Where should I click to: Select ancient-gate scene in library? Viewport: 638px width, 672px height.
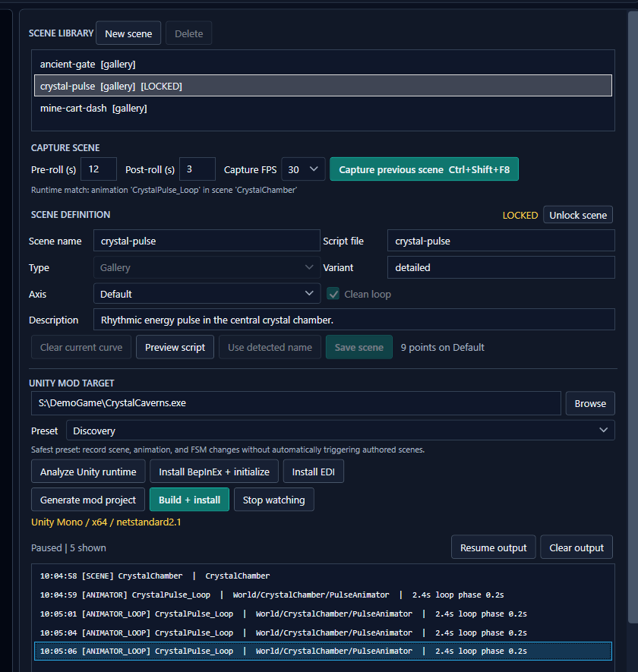coord(323,65)
